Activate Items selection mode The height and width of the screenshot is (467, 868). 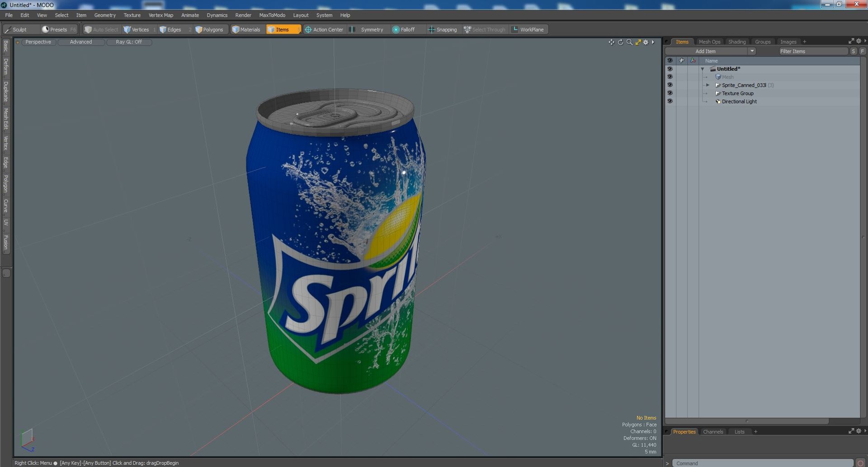(283, 29)
